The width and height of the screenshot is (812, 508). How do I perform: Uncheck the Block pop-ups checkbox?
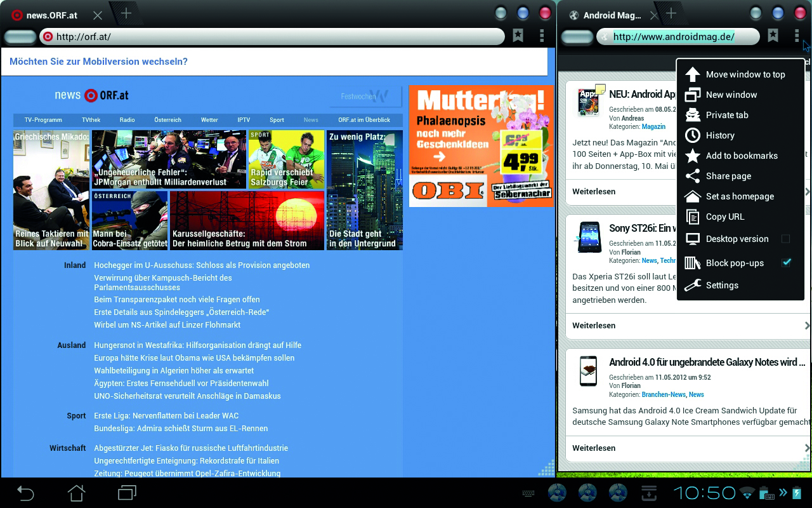[786, 262]
